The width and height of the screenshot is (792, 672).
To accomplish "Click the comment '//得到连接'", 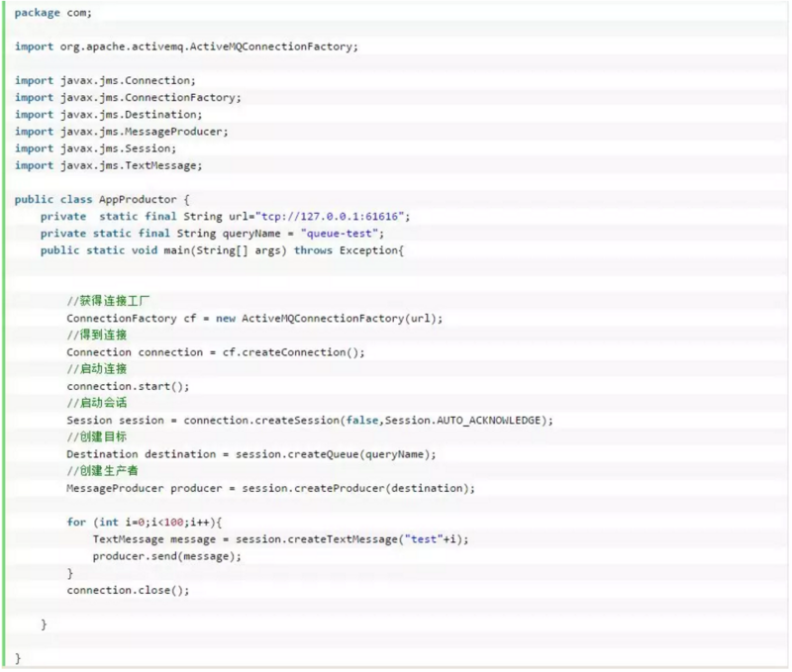I will click(x=97, y=336).
